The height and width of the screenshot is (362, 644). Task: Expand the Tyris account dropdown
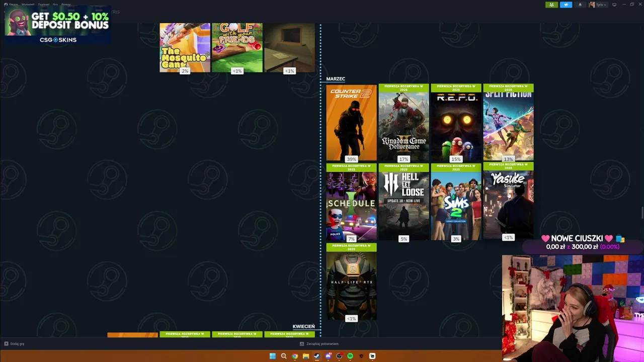598,5
